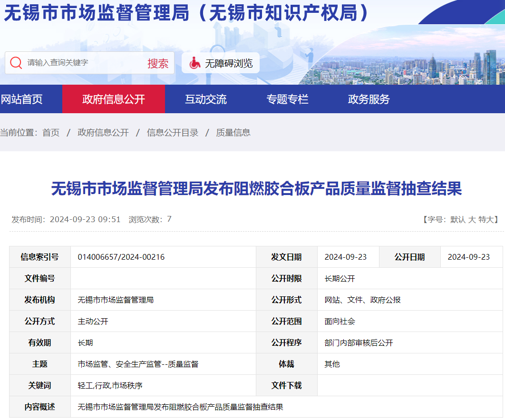
Task: Click the 公开程序 label cell
Action: pos(287,342)
